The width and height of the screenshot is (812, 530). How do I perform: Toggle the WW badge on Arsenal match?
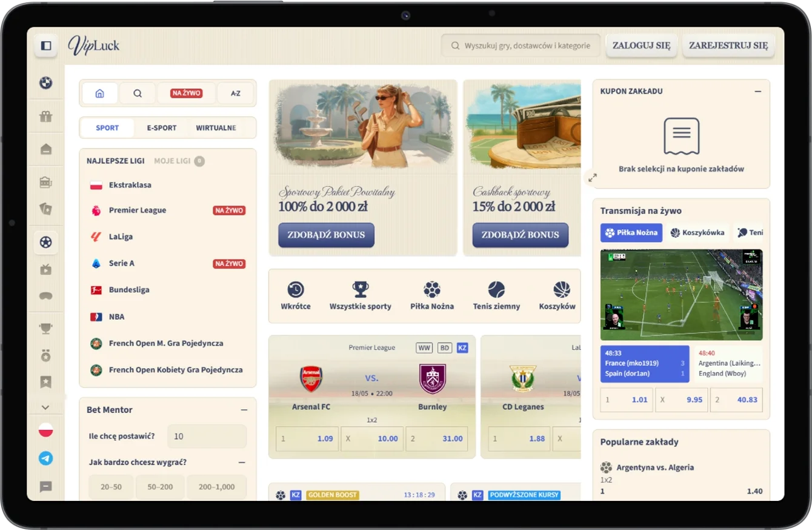click(424, 348)
